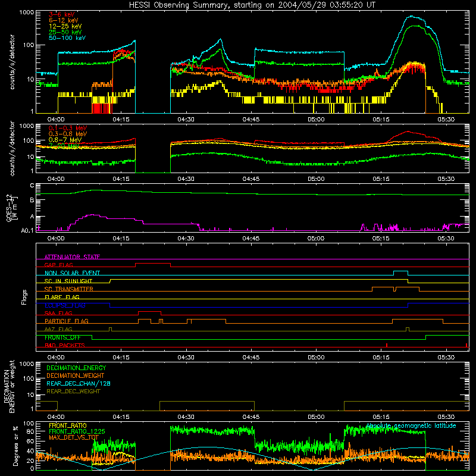The width and height of the screenshot is (476, 476).
Task: Click the vertical 'Flags' axis title
Action: (24, 297)
